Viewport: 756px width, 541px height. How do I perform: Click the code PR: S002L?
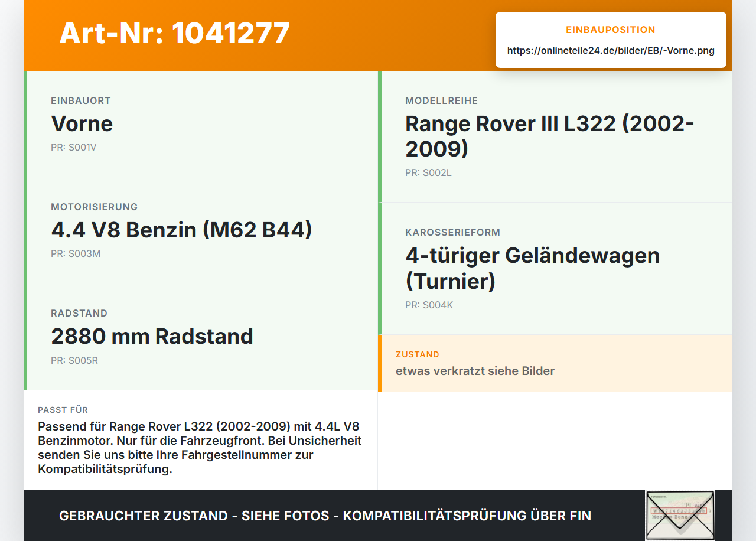tap(429, 173)
